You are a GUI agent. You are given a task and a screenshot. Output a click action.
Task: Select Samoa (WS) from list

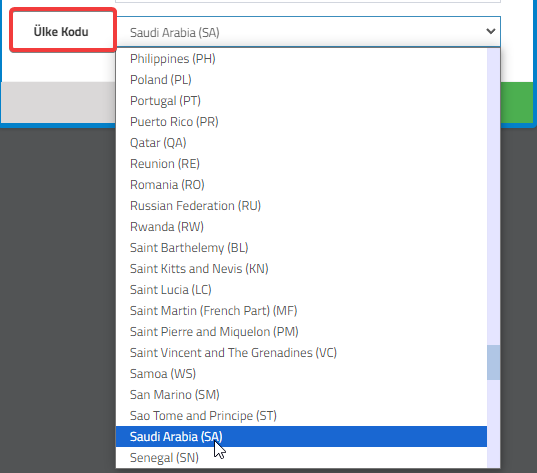point(301,374)
